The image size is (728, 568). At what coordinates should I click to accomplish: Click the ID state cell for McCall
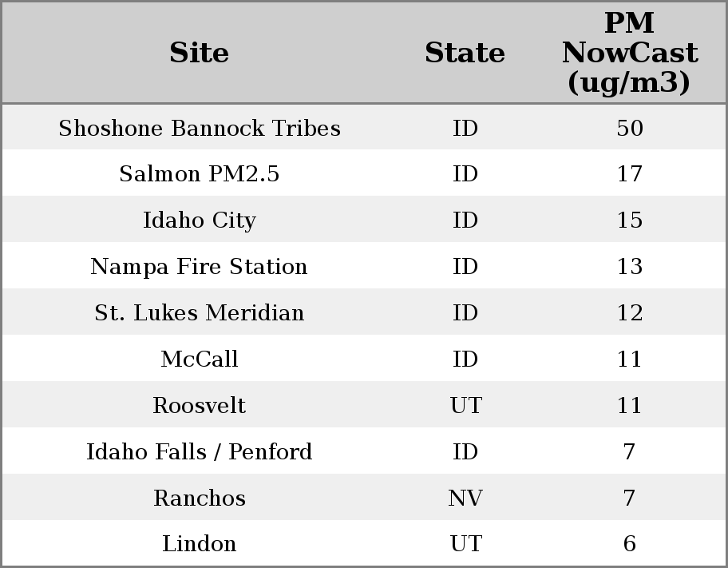(x=465, y=359)
